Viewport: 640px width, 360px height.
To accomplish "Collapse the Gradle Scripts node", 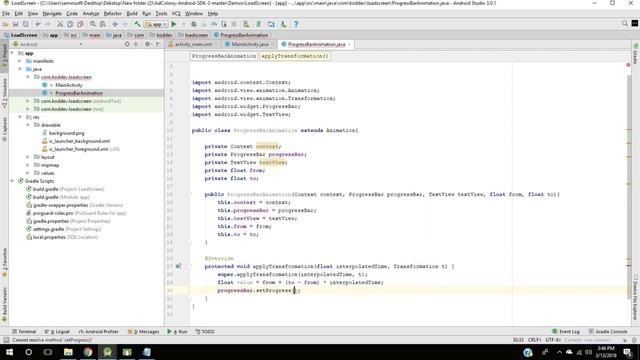I will [x=12, y=181].
